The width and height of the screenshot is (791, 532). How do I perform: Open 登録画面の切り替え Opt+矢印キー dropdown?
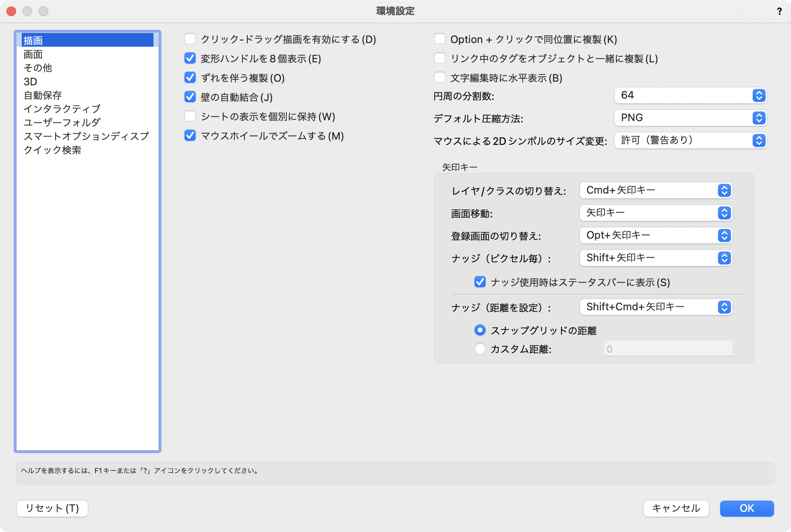656,235
